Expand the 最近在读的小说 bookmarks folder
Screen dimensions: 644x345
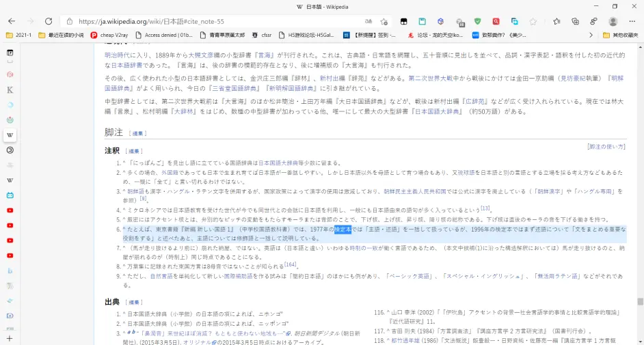[61, 36]
